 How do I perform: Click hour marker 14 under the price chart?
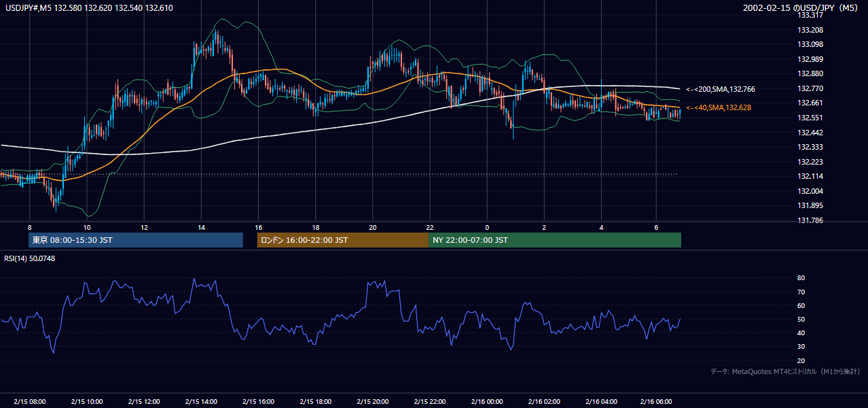pyautogui.click(x=201, y=227)
